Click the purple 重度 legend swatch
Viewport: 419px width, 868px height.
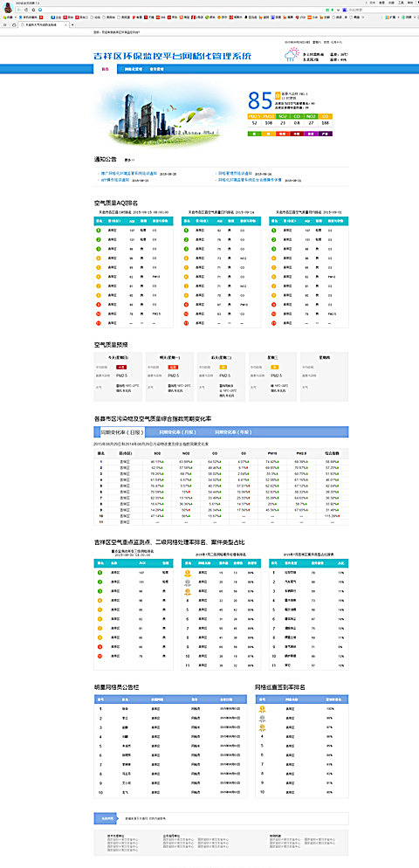click(311, 134)
